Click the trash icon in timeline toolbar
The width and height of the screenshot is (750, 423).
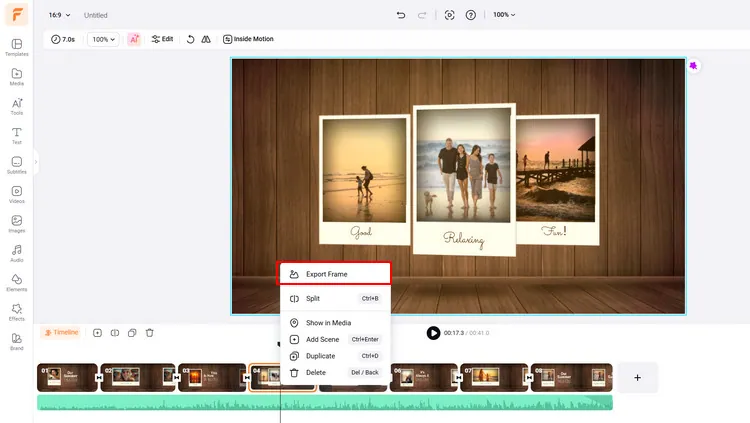(149, 332)
